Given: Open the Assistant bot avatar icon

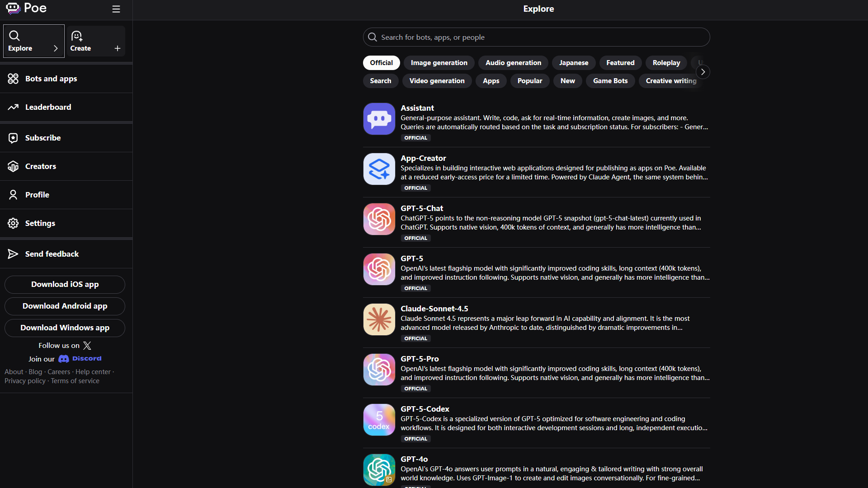Looking at the screenshot, I should [x=379, y=119].
